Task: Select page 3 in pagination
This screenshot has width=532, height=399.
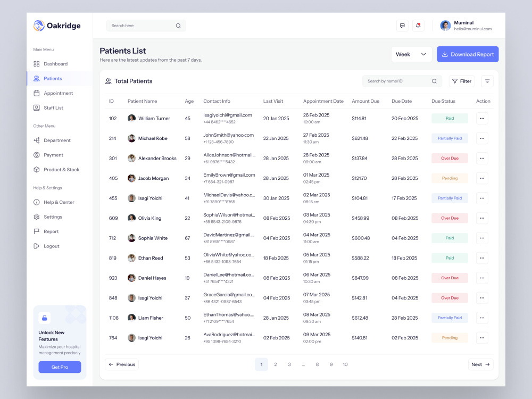Action: tap(289, 364)
